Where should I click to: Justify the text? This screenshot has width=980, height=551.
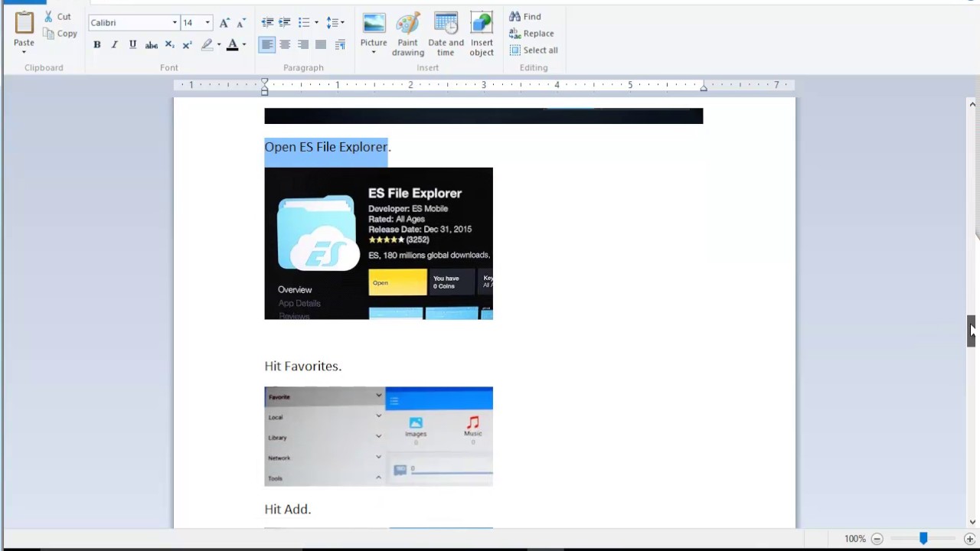tap(322, 45)
